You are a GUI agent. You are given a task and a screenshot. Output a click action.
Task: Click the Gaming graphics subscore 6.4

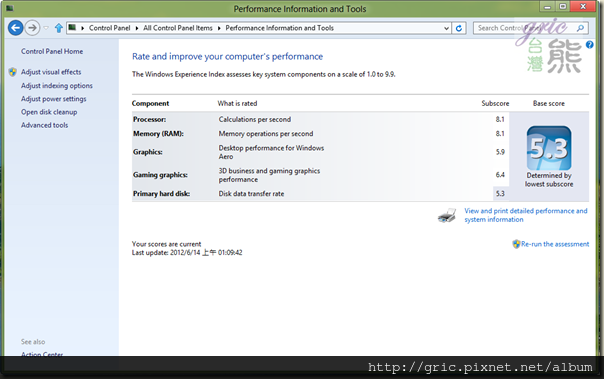[x=500, y=175]
